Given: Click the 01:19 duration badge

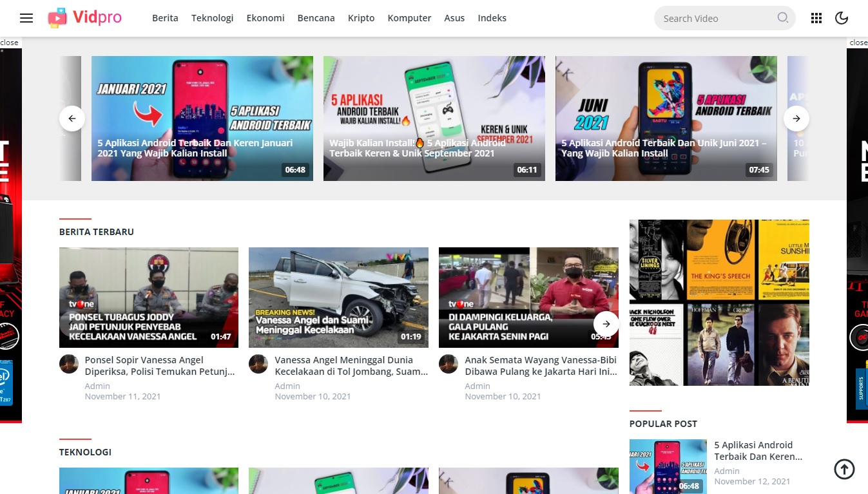Looking at the screenshot, I should [410, 336].
